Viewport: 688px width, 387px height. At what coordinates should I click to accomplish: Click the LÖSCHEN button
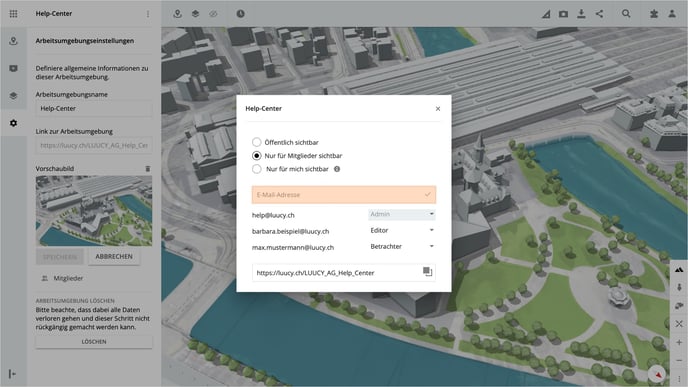pyautogui.click(x=94, y=341)
